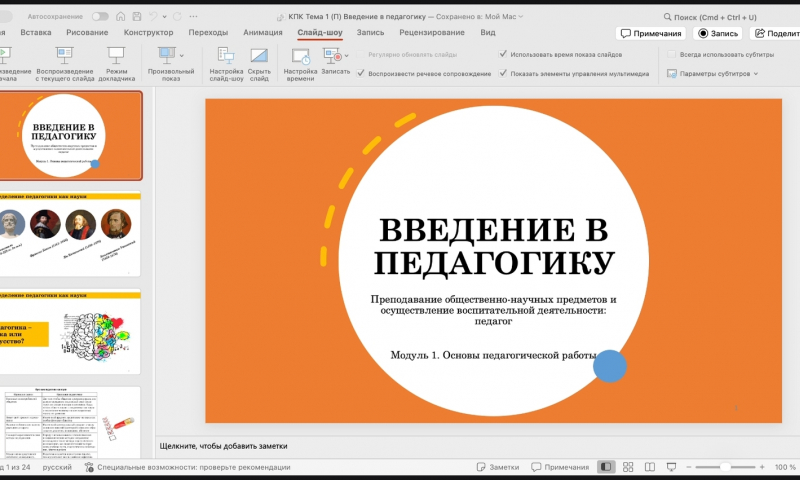This screenshot has height=480, width=800.
Task: Open the Переходы tab
Action: tap(208, 32)
